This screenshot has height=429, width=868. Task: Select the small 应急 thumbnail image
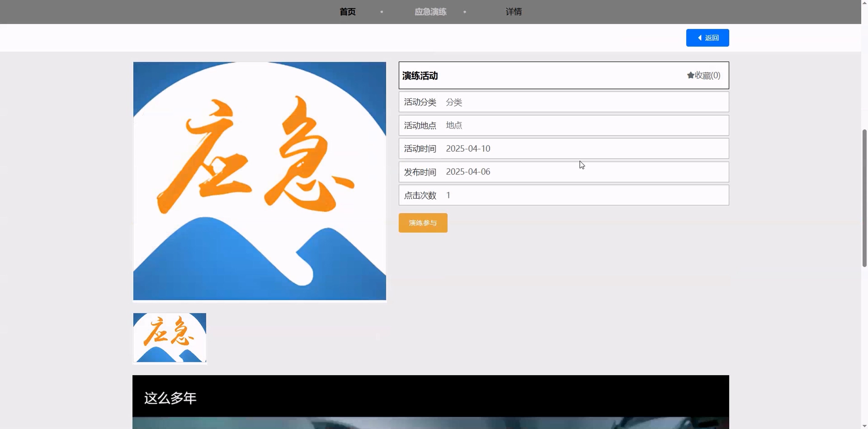point(169,337)
